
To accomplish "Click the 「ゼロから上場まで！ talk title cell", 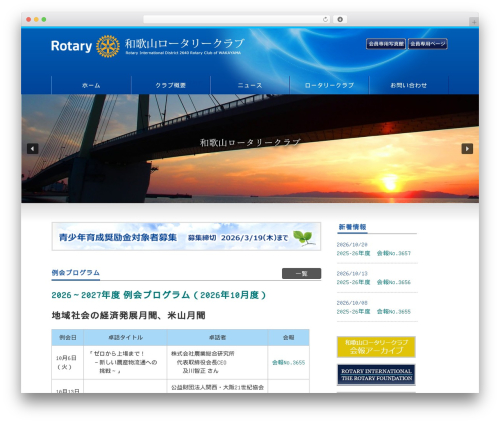I will point(125,362).
